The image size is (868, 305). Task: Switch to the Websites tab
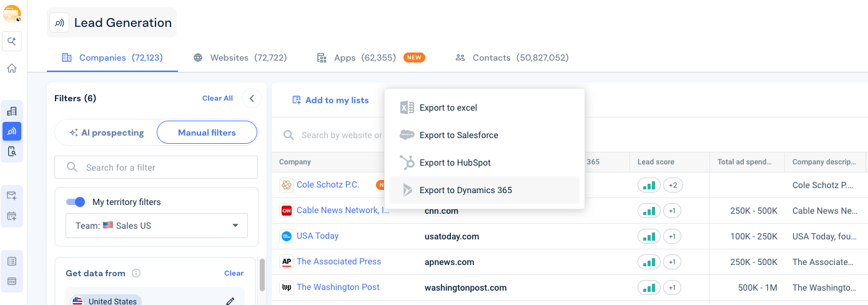240,57
